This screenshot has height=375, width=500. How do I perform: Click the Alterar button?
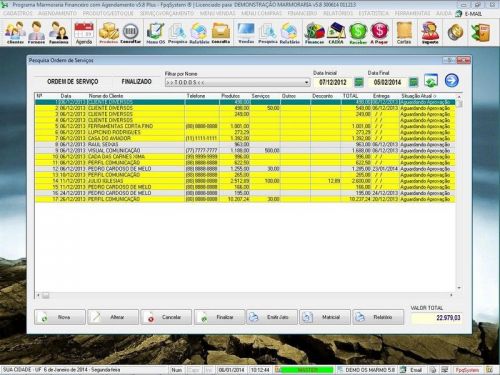(113, 317)
